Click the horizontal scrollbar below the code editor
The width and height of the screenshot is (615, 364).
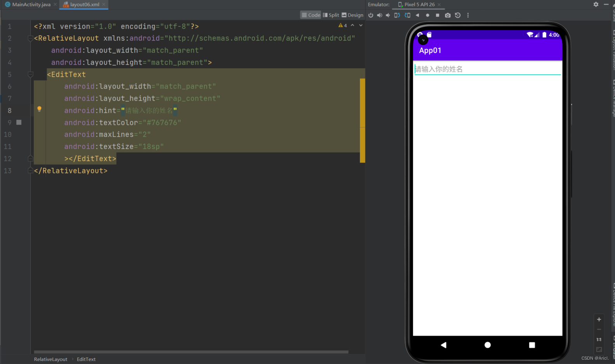(x=191, y=352)
